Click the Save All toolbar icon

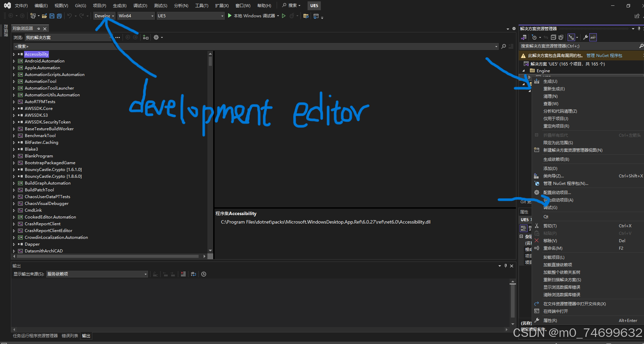pos(59,16)
